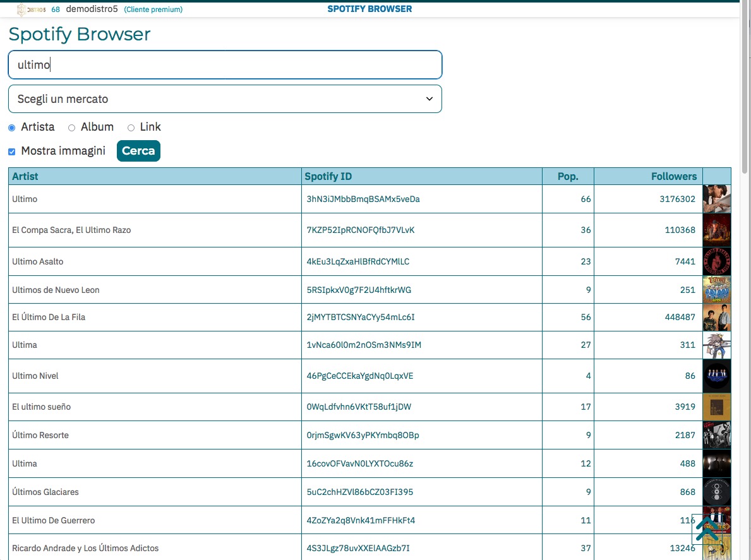Image resolution: width=751 pixels, height=560 pixels.
Task: Click the demodistro5 username in header
Action: tap(92, 9)
